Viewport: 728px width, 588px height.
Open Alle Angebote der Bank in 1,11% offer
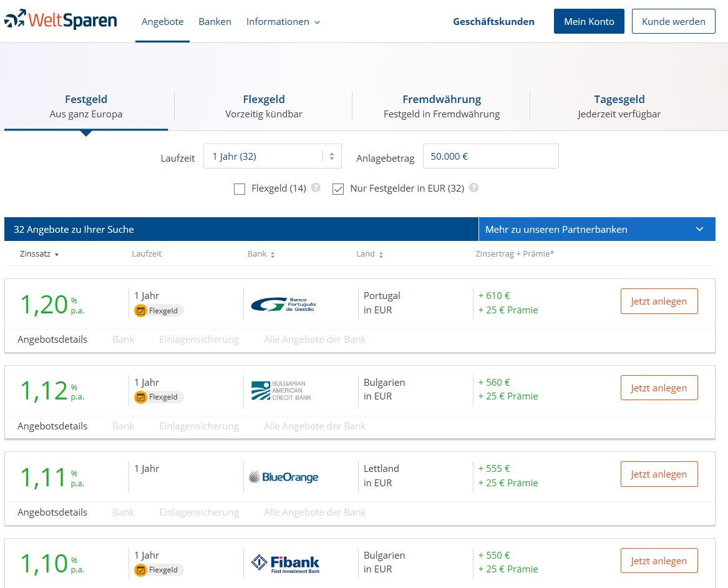(x=315, y=512)
